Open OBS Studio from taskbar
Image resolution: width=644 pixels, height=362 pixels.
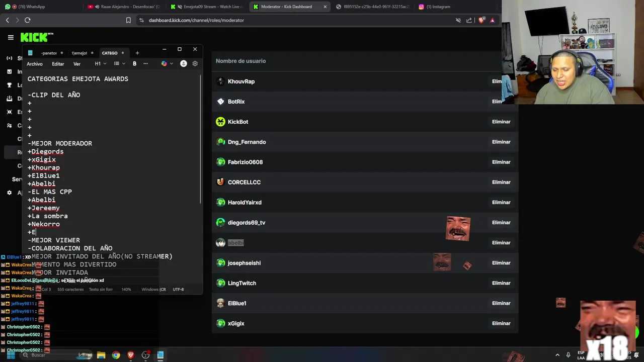pos(145,355)
